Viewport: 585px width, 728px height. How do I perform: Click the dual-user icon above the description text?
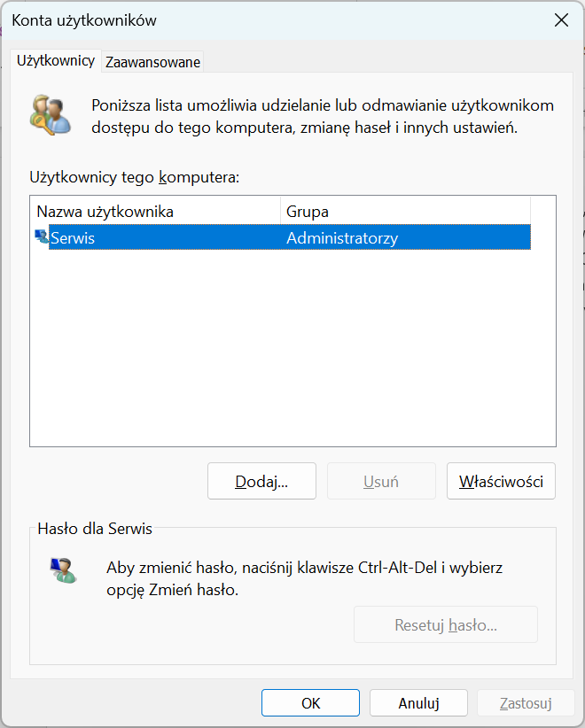tap(51, 113)
